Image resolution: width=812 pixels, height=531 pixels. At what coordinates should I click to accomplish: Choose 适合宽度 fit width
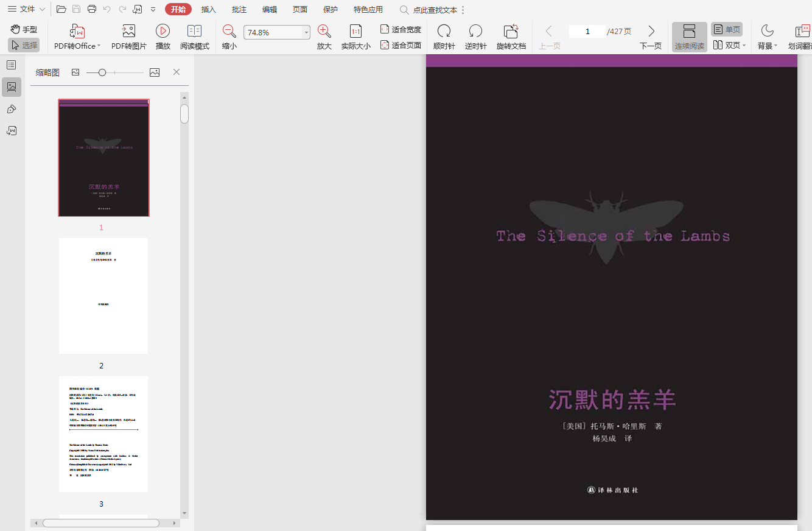click(401, 29)
